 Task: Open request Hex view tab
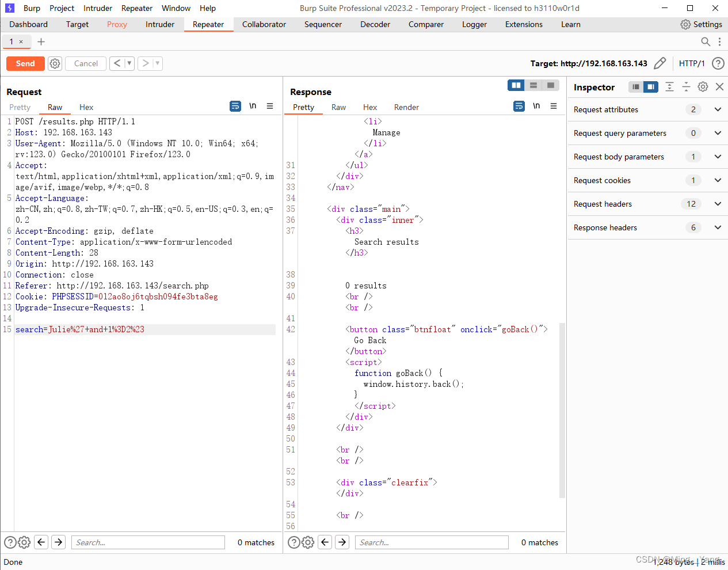[86, 107]
